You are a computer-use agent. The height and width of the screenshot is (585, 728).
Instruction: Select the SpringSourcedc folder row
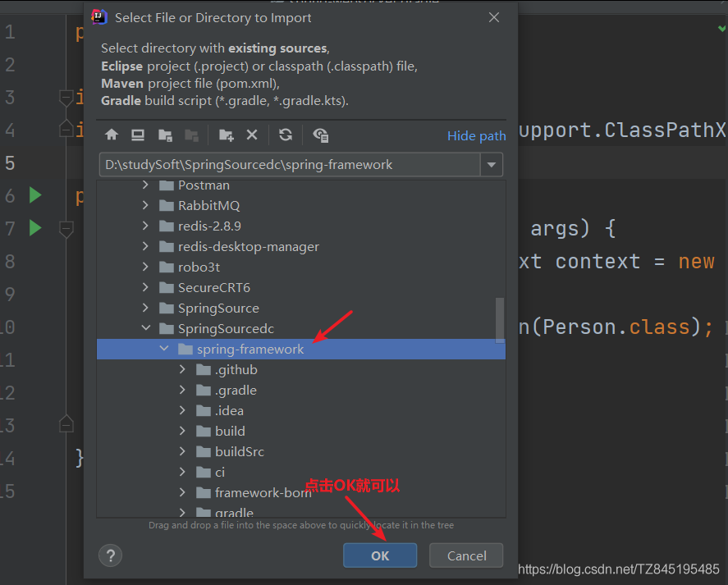301,328
